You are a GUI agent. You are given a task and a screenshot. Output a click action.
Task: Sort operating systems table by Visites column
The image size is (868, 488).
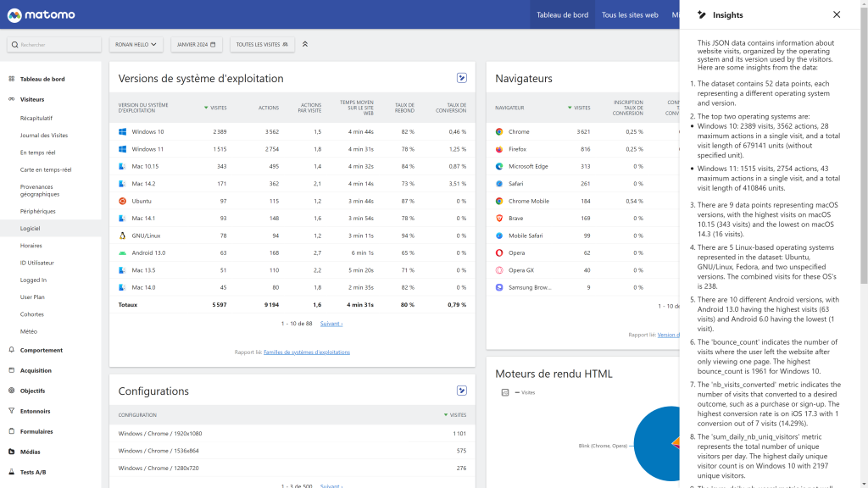tap(217, 108)
